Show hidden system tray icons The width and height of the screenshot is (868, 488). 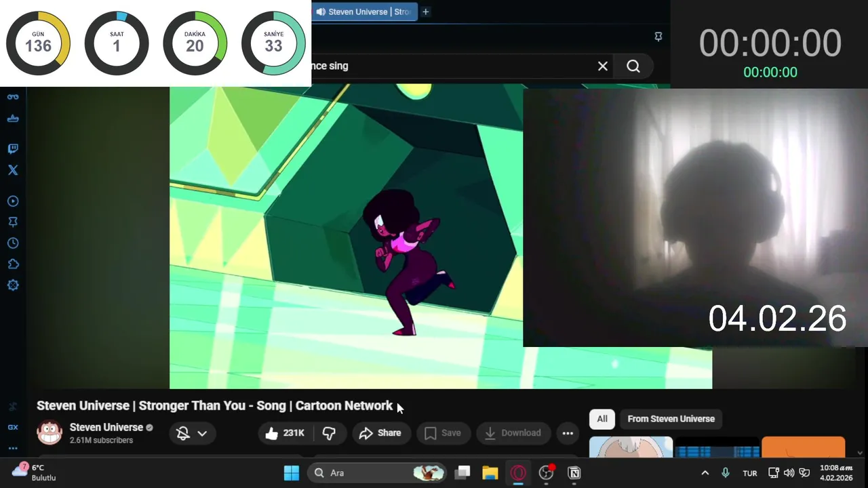(705, 473)
